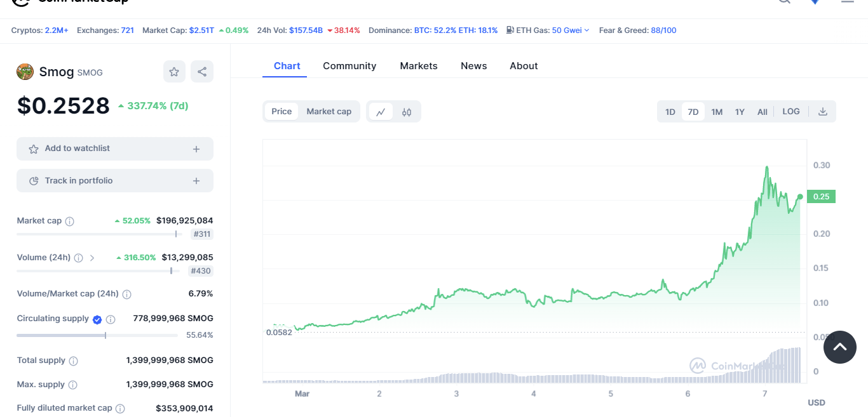Click the market cap rank bar

point(98,234)
